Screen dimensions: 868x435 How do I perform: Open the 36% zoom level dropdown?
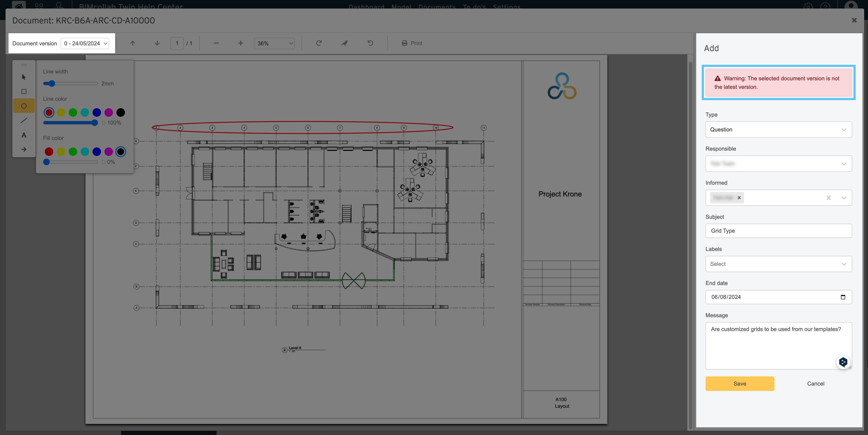pyautogui.click(x=274, y=43)
